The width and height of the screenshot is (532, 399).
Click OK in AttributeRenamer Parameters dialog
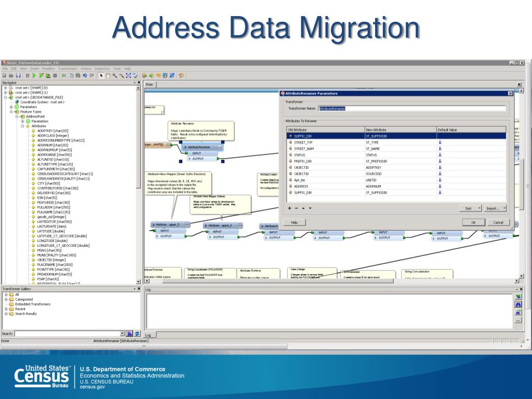point(473,222)
